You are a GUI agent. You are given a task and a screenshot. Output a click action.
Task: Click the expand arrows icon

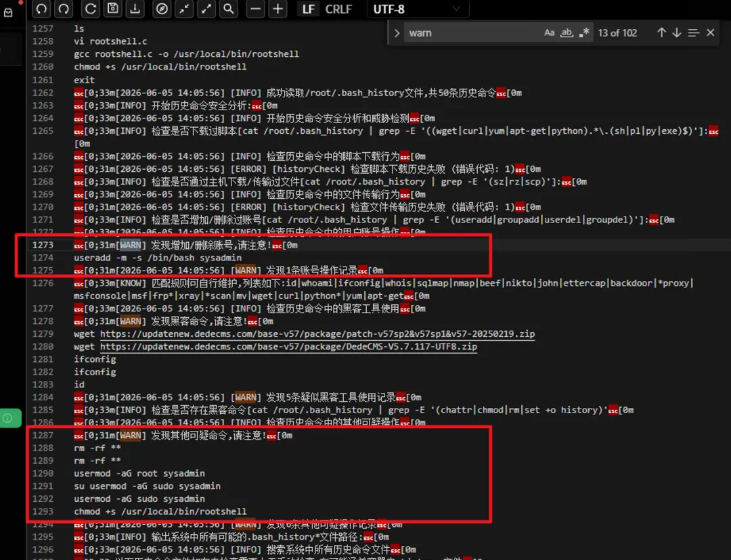click(x=206, y=8)
